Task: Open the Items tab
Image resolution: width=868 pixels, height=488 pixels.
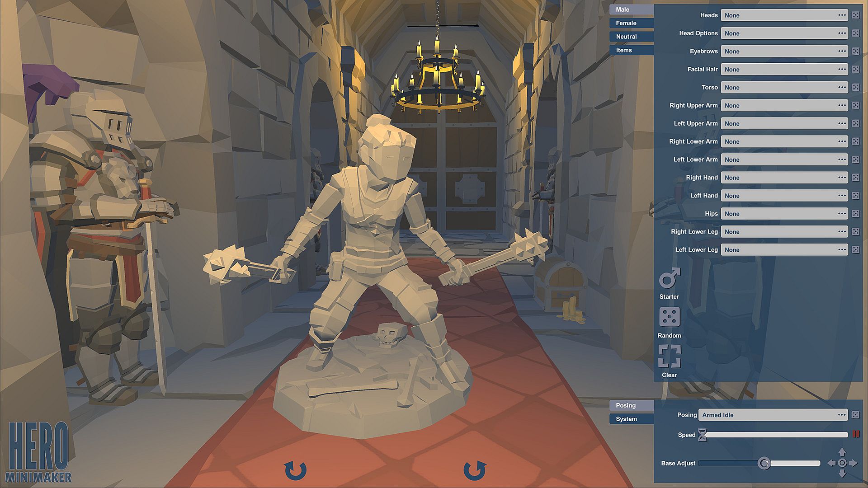Action: point(631,50)
